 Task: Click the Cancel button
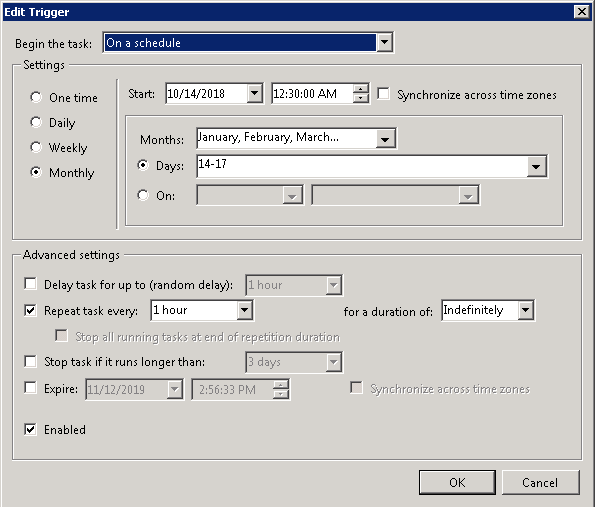click(x=540, y=482)
